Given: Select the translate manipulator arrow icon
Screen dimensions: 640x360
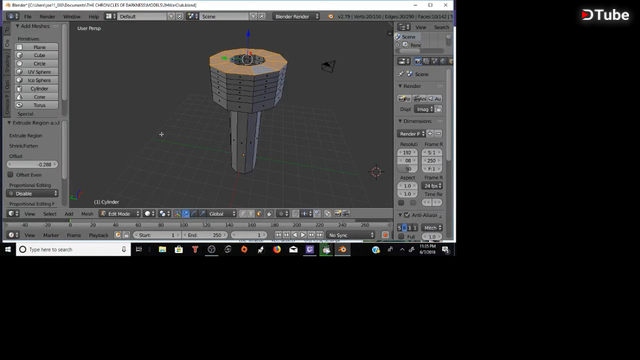Looking at the screenshot, I should coord(186,214).
